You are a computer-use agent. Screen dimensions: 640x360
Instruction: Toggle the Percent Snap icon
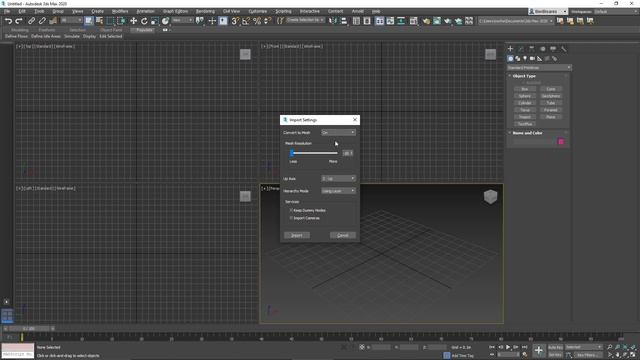(257, 21)
